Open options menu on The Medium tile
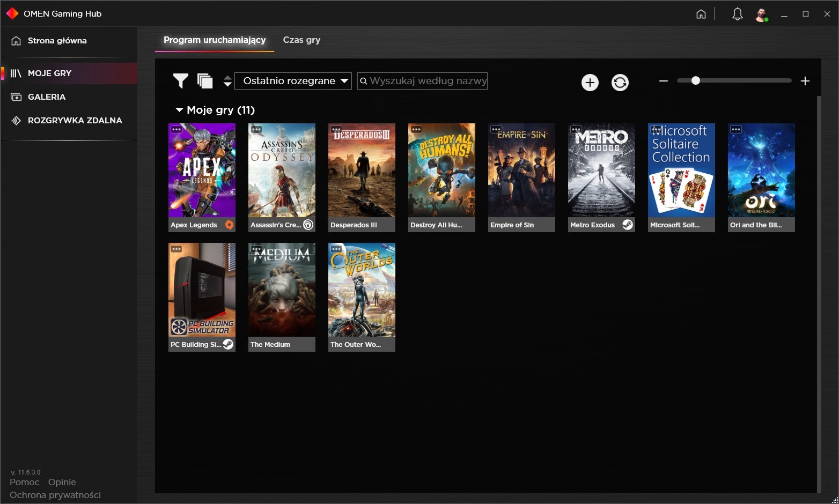The image size is (839, 504). click(x=256, y=249)
